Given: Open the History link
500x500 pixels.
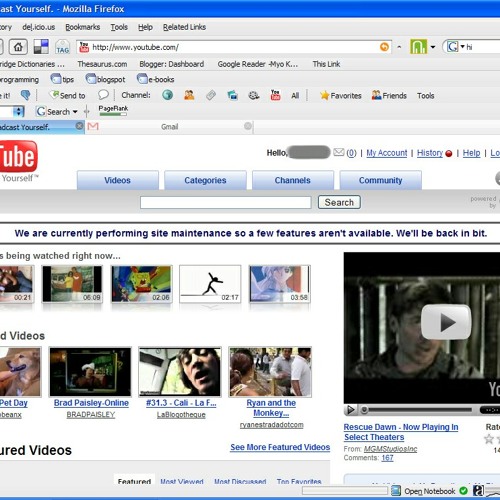Looking at the screenshot, I should click(x=430, y=153).
